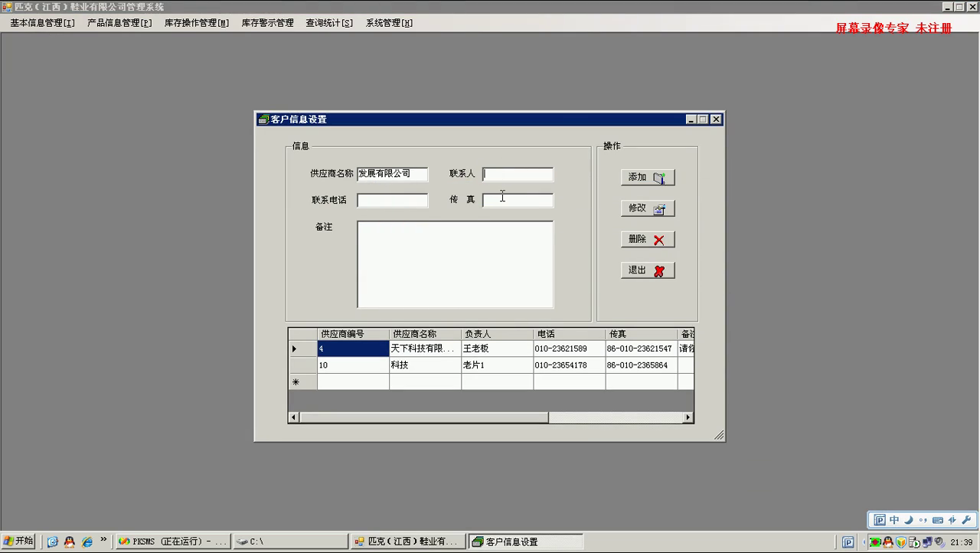Click the 电话 column header
Screen dimensions: 980x553
[x=569, y=334]
